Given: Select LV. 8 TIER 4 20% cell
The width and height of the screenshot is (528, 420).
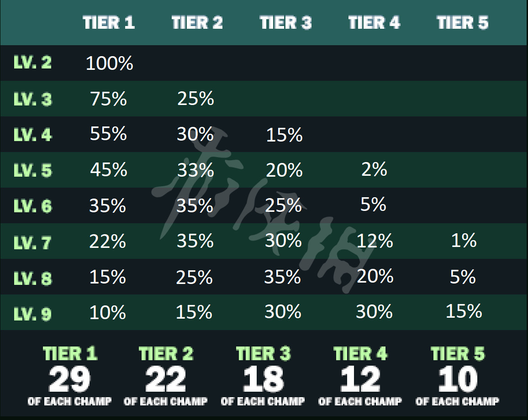Looking at the screenshot, I should coord(375,276).
